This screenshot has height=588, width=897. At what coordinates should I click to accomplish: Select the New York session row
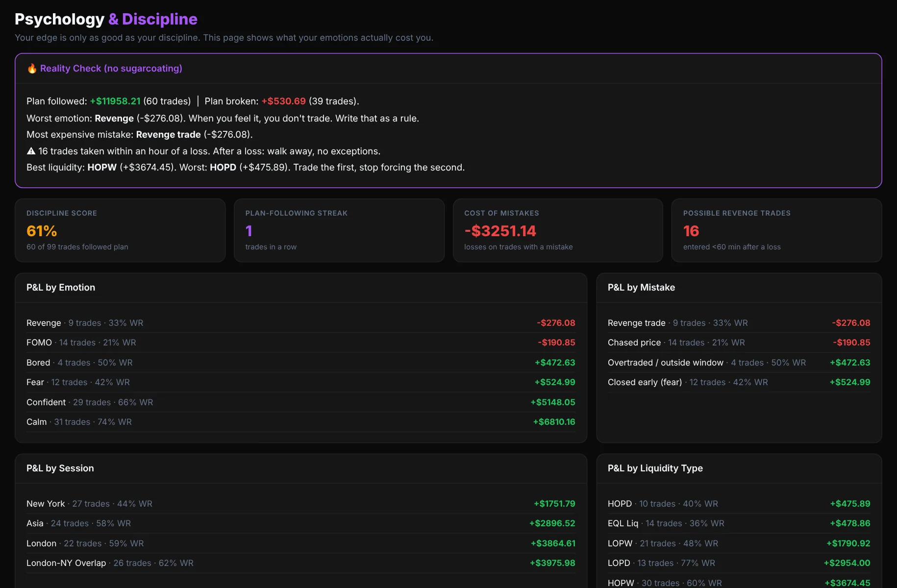click(x=301, y=504)
